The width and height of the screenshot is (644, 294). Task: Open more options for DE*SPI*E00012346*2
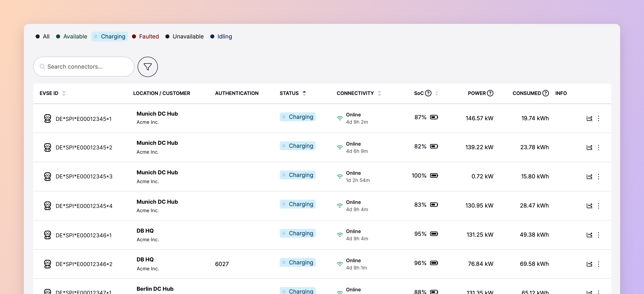[x=598, y=264]
